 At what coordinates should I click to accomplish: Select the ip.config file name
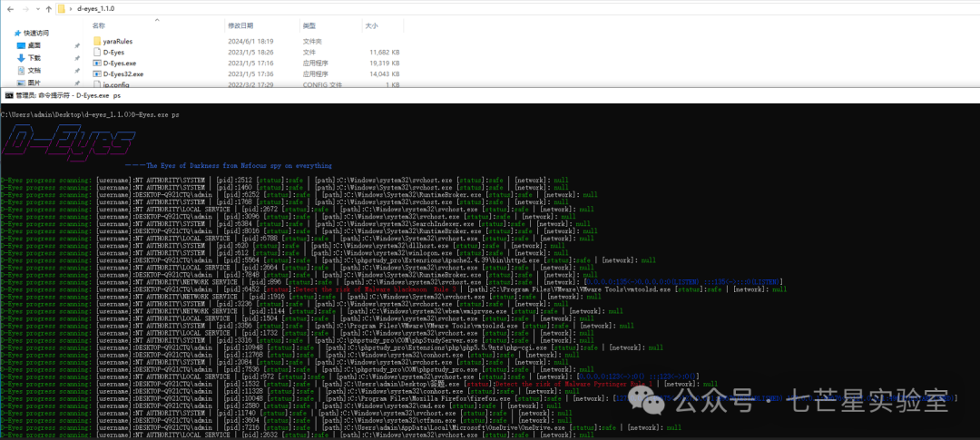point(116,84)
